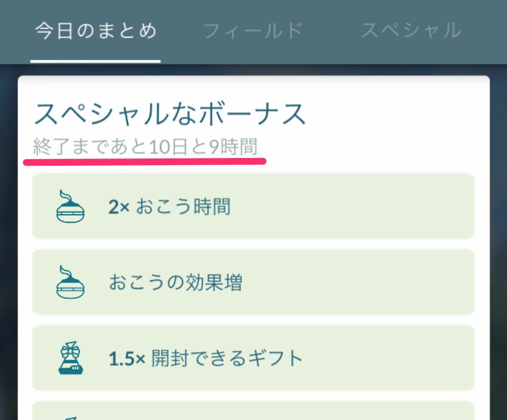The height and width of the screenshot is (420, 507).
Task: Click the empty right side of 開封できるギフト card
Action: [388, 358]
